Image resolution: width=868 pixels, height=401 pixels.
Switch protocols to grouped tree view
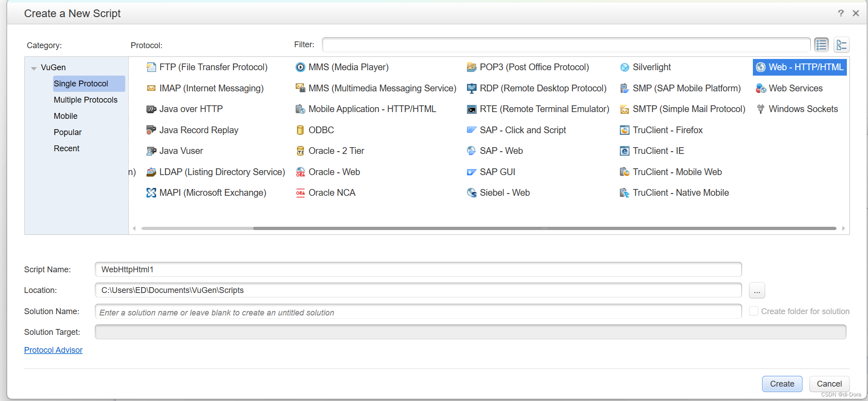841,45
